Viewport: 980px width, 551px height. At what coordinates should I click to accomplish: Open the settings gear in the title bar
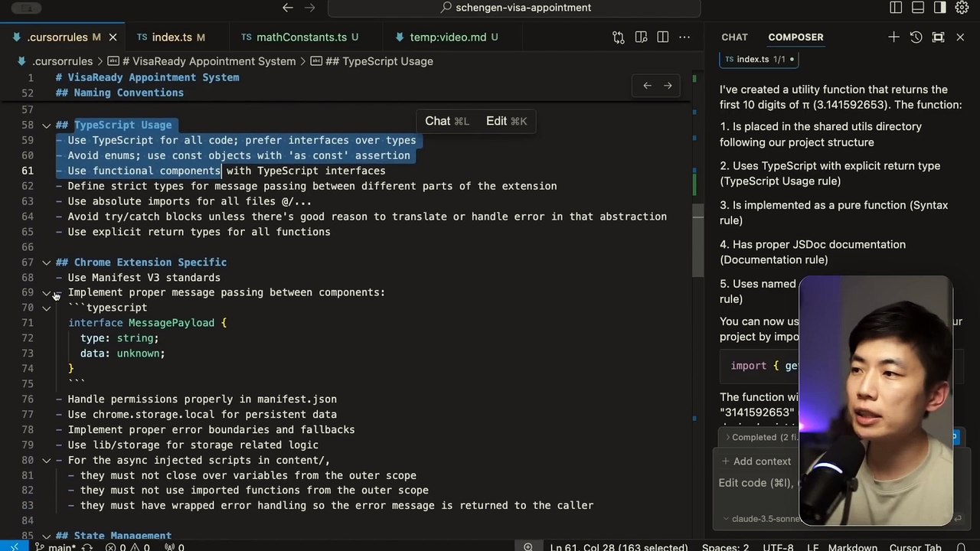(962, 8)
